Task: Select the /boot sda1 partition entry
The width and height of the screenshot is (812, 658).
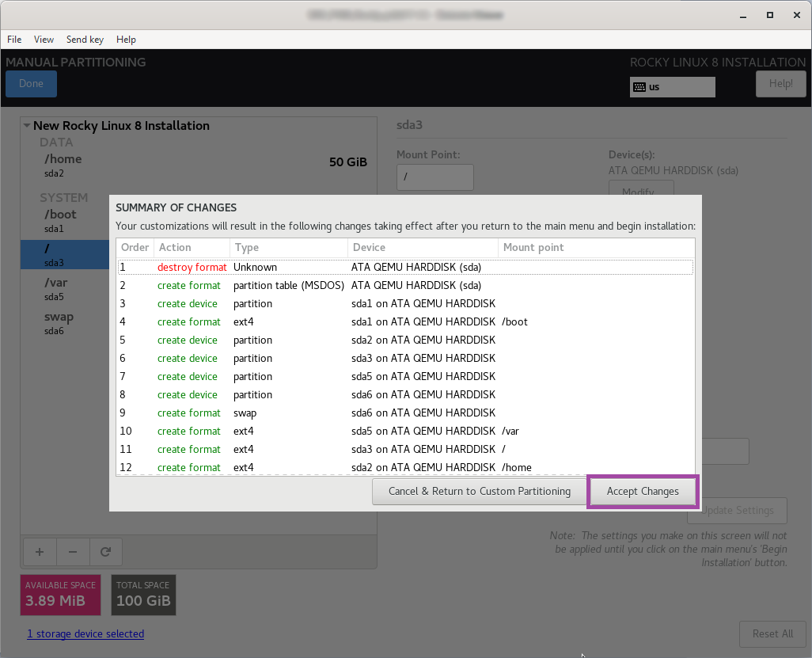Action: (65, 221)
